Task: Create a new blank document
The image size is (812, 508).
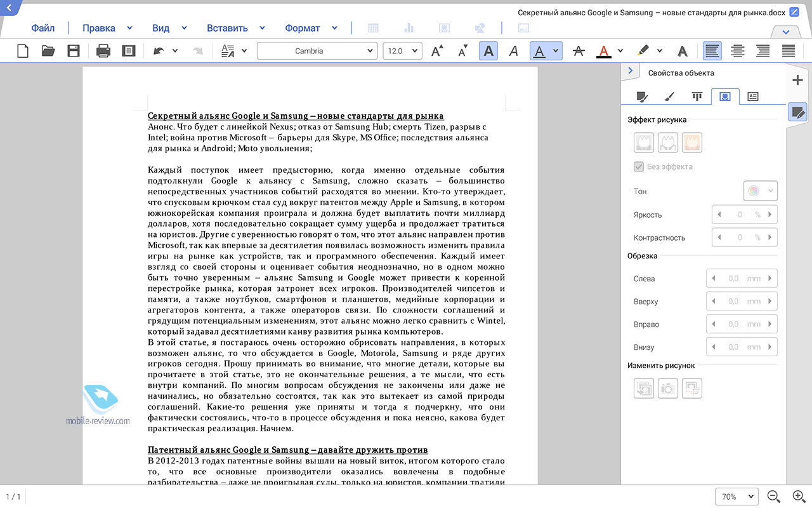Action: (23, 51)
